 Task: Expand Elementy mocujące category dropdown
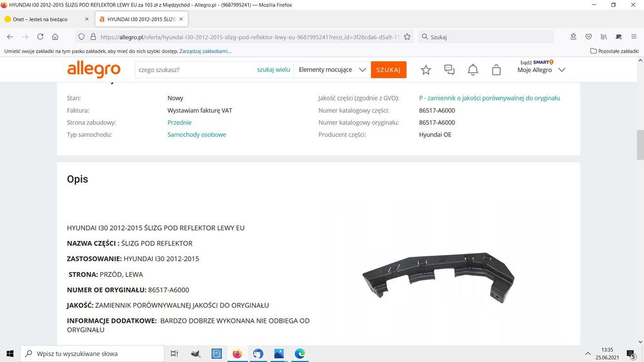(332, 70)
